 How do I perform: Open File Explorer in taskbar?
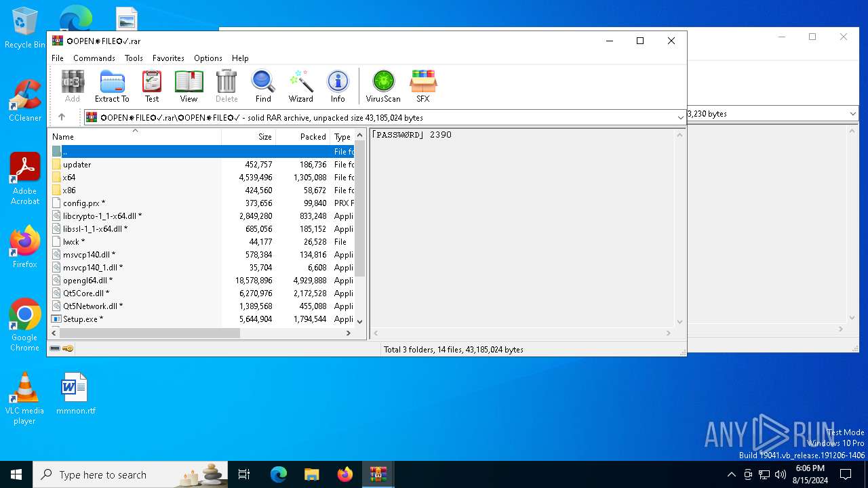pos(311,474)
